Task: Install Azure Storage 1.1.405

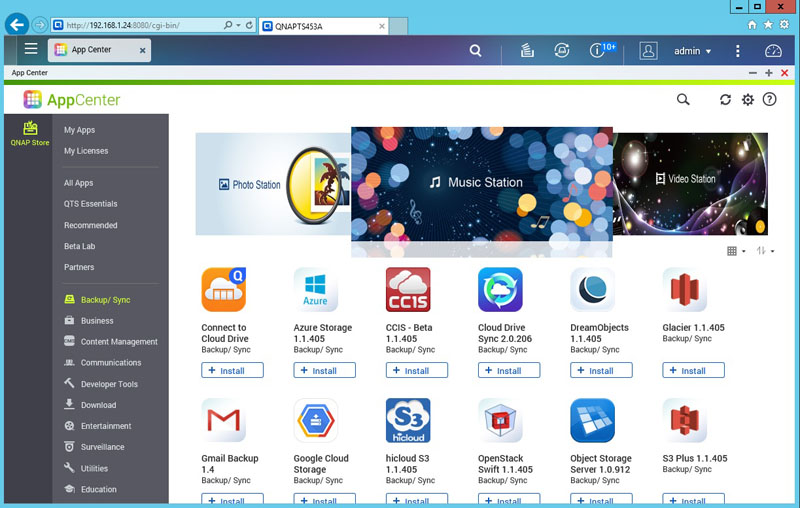Action: (324, 370)
